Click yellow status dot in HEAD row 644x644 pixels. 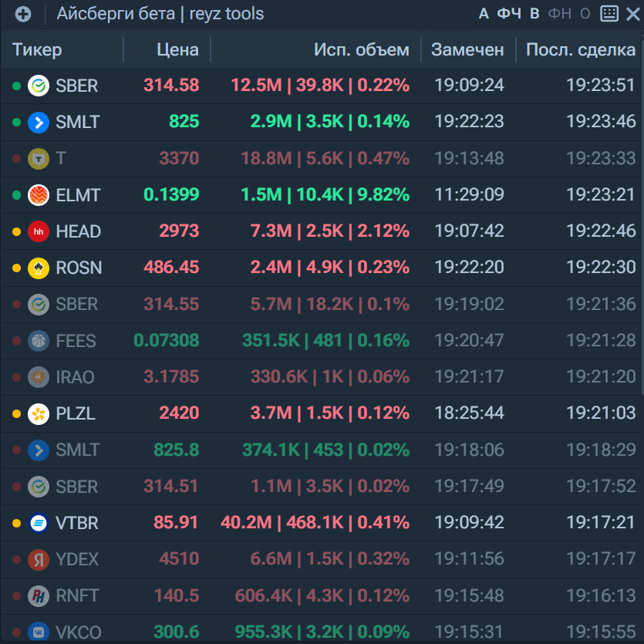(x=16, y=231)
